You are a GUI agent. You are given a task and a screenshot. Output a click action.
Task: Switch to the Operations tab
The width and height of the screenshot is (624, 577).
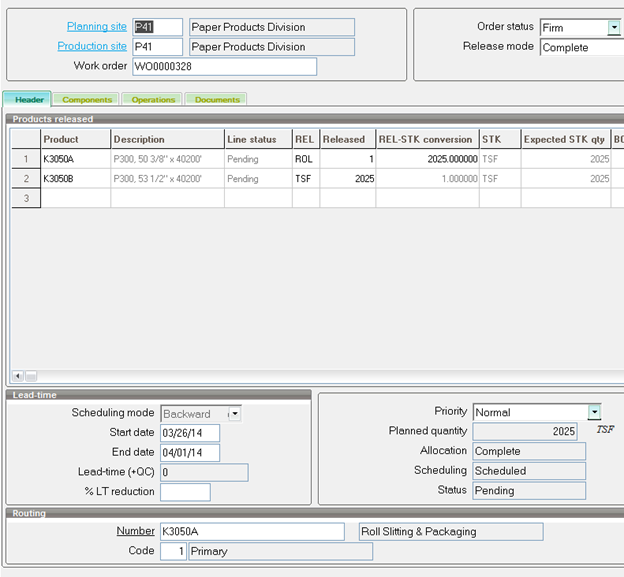[x=153, y=99]
